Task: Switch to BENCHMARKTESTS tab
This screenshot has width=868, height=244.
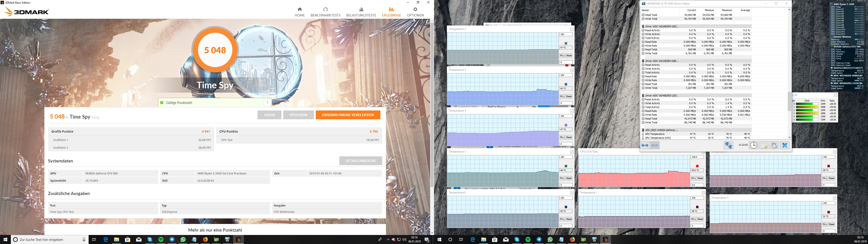Action: tap(325, 12)
